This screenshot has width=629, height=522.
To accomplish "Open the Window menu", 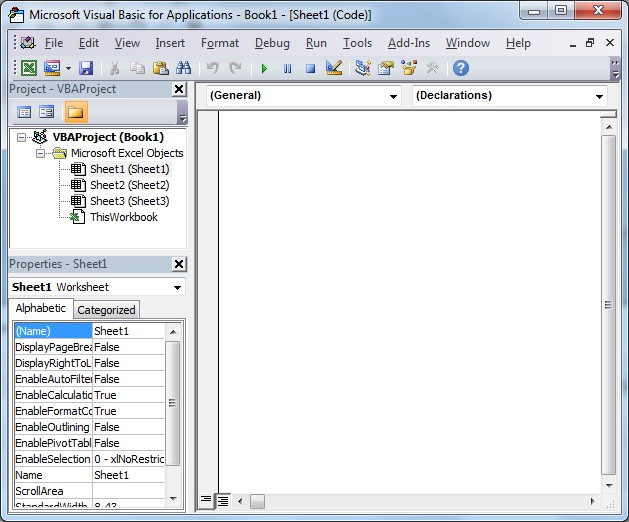I will [468, 43].
